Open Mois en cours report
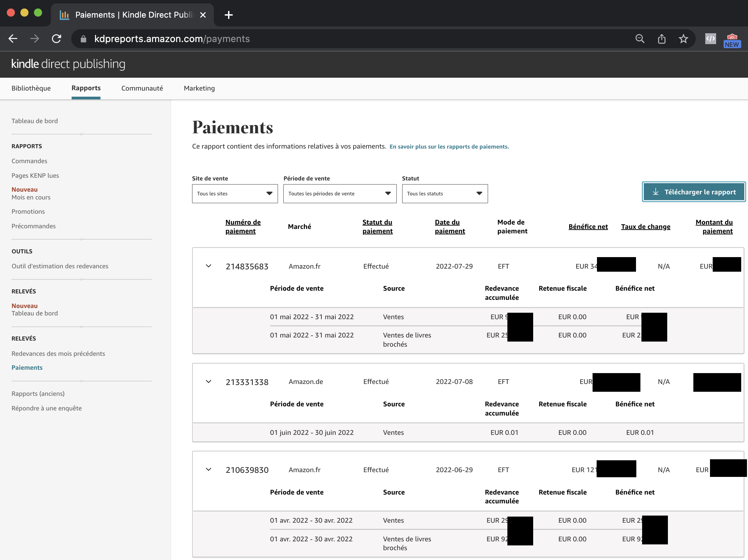Screen dimensions: 748x560 point(31,197)
